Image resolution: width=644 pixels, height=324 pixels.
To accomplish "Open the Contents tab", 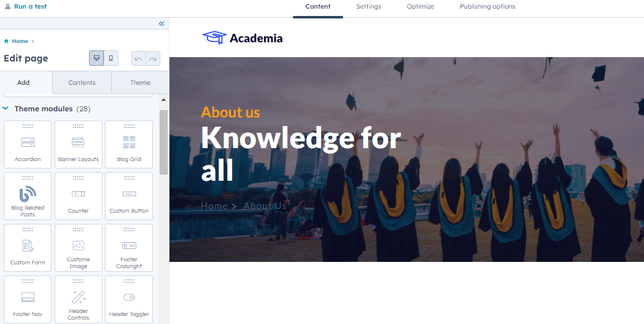I will pyautogui.click(x=82, y=82).
